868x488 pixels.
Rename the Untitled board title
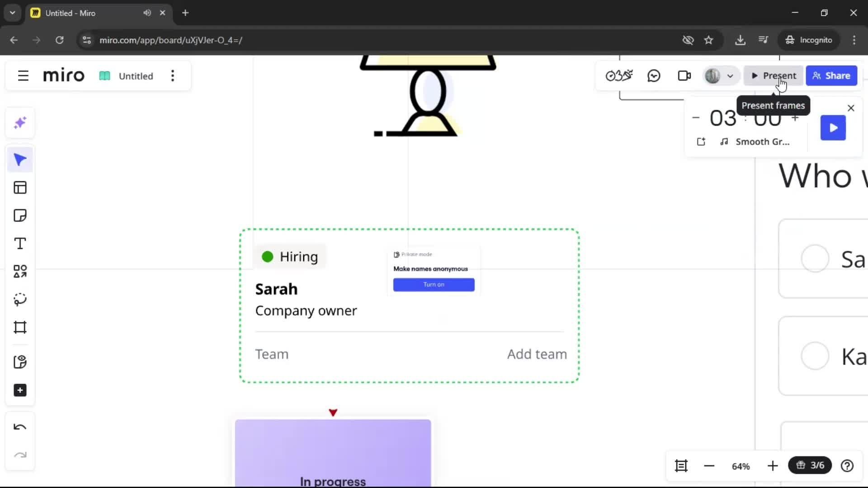point(136,76)
